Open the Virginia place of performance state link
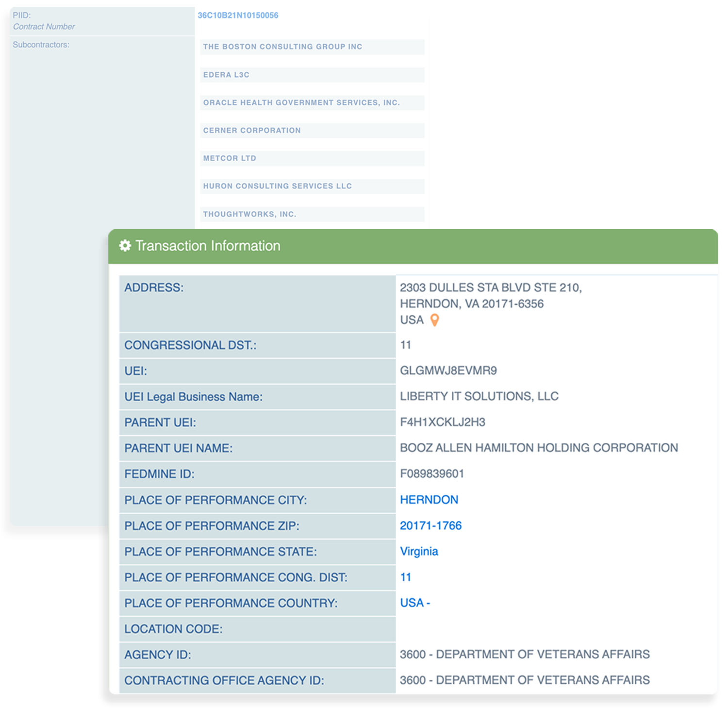Screen dimensions: 728x708 [x=419, y=551]
